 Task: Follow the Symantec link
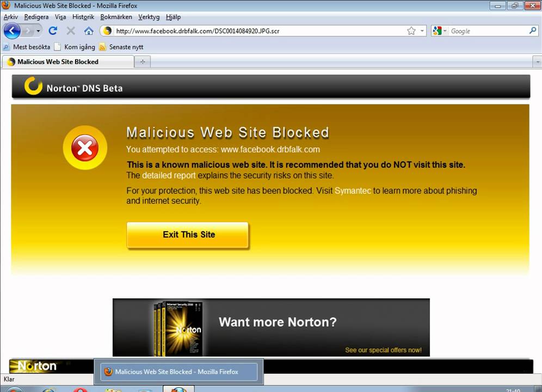coord(353,191)
